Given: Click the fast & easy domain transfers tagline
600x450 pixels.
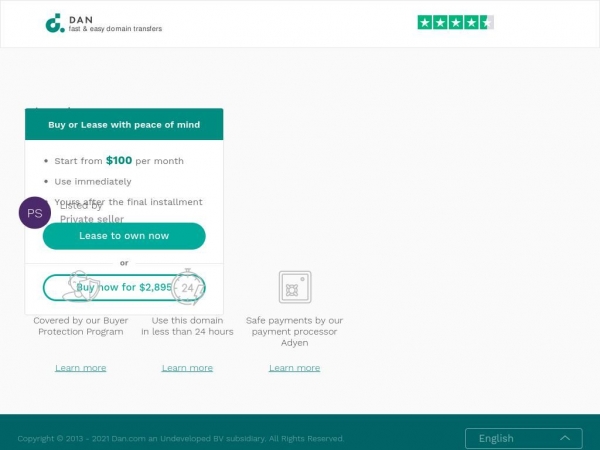Looking at the screenshot, I should [x=115, y=29].
